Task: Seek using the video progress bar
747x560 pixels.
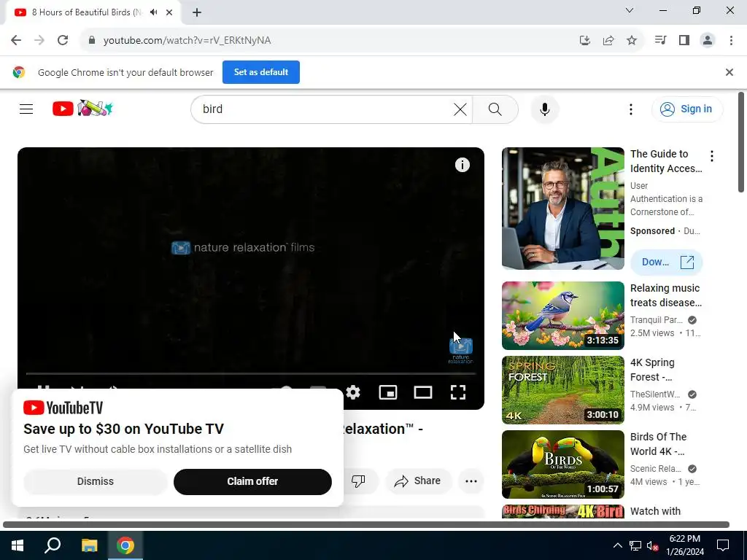Action: tap(251, 374)
